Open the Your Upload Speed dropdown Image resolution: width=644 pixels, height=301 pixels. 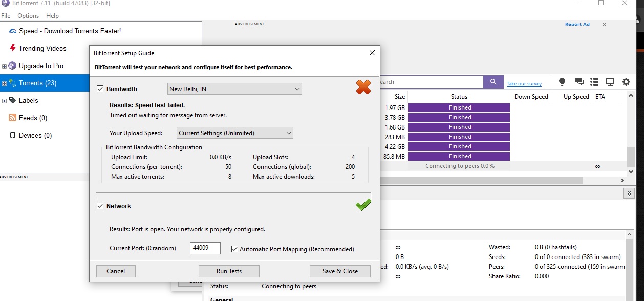tap(234, 133)
